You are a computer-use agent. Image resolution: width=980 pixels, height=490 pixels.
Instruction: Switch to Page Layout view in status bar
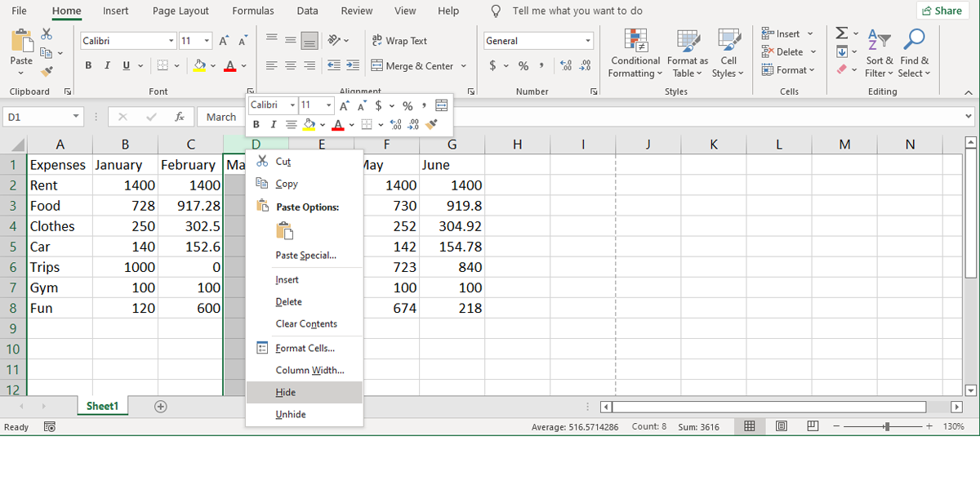pyautogui.click(x=782, y=426)
